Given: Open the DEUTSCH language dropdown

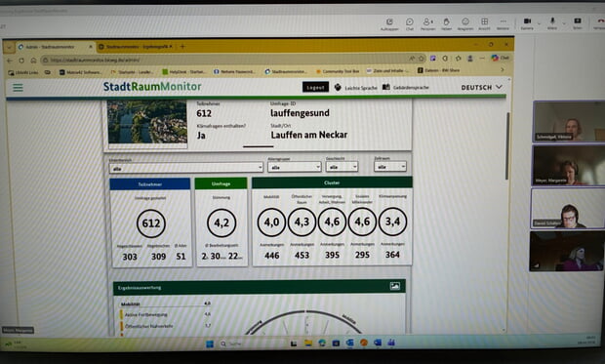Looking at the screenshot, I should [481, 87].
